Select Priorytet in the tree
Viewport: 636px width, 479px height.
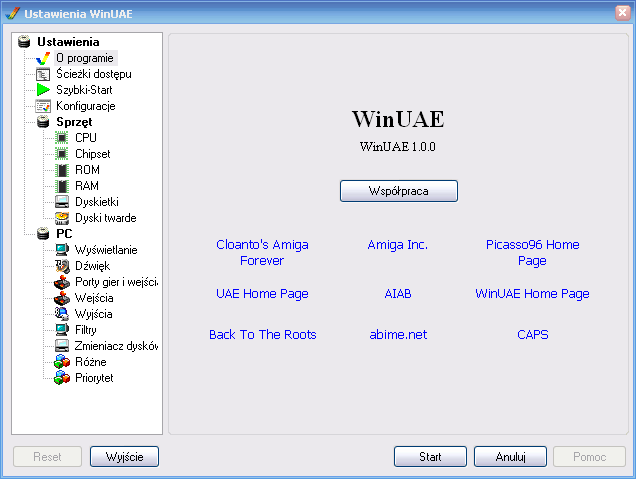(x=94, y=378)
